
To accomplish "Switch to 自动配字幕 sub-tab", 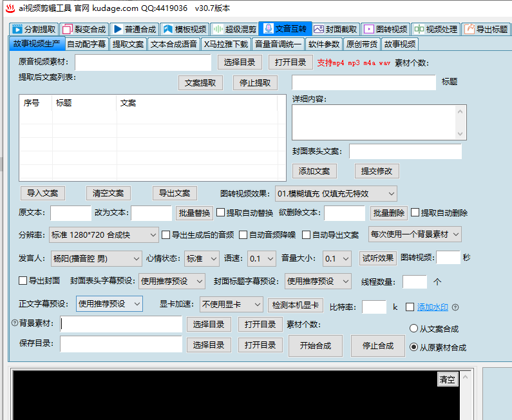I will pos(86,44).
